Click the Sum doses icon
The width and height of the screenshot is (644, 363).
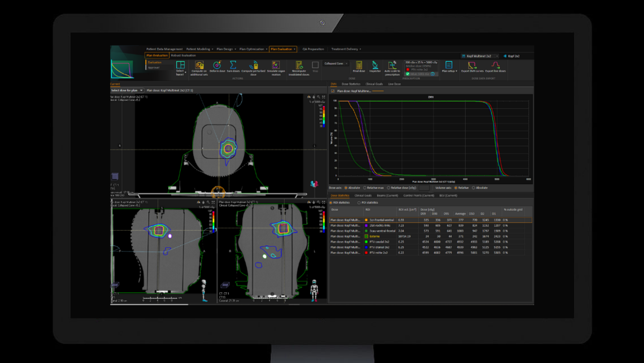point(232,65)
